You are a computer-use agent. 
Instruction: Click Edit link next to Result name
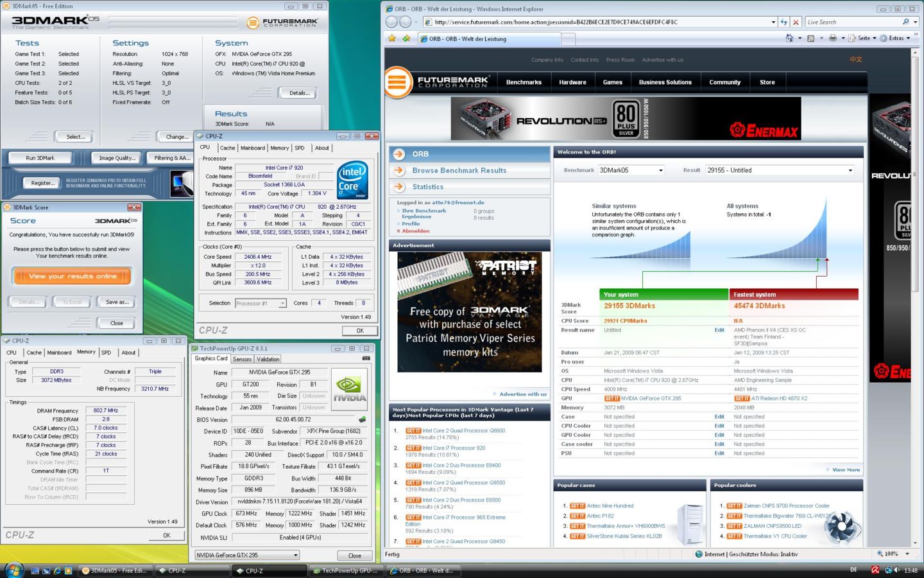click(719, 330)
